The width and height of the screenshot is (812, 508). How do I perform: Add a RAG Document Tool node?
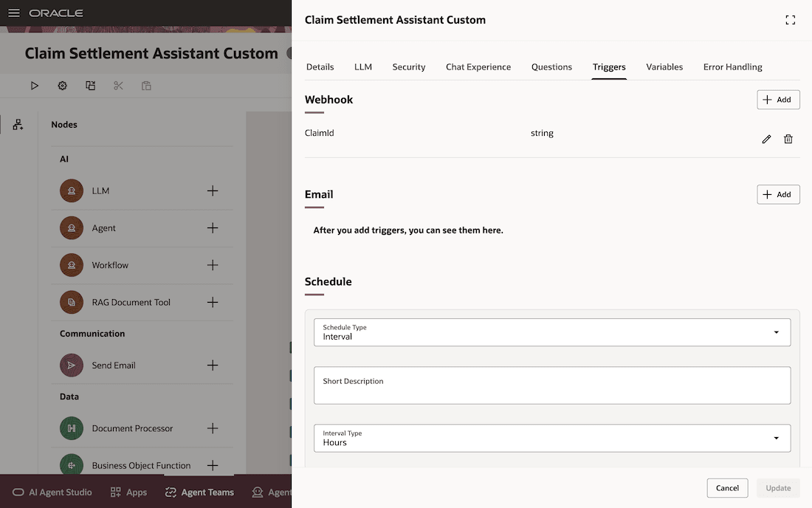click(213, 303)
